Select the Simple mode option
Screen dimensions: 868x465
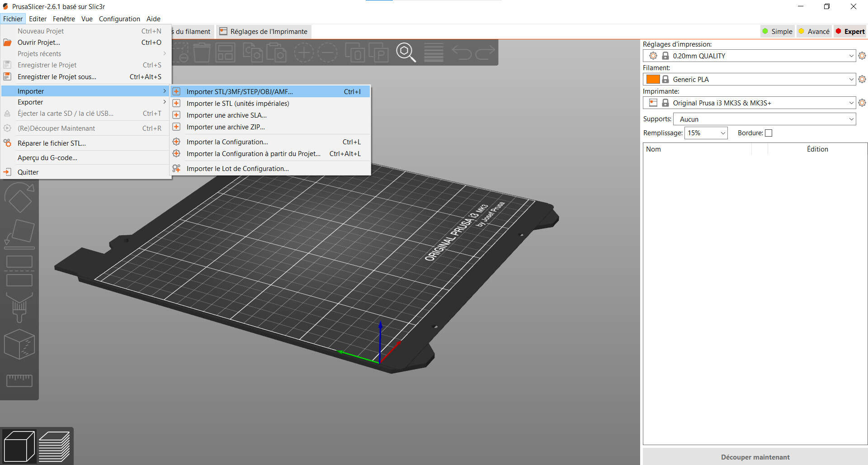click(x=777, y=31)
